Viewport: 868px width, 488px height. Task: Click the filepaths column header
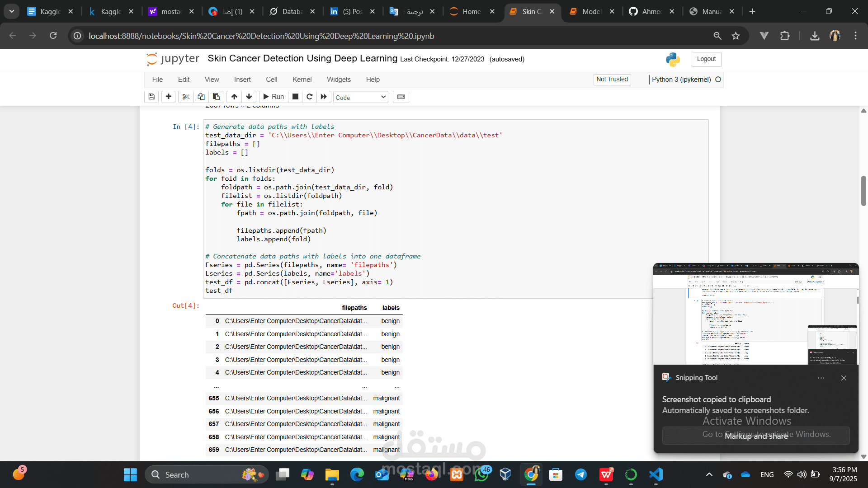click(354, 308)
